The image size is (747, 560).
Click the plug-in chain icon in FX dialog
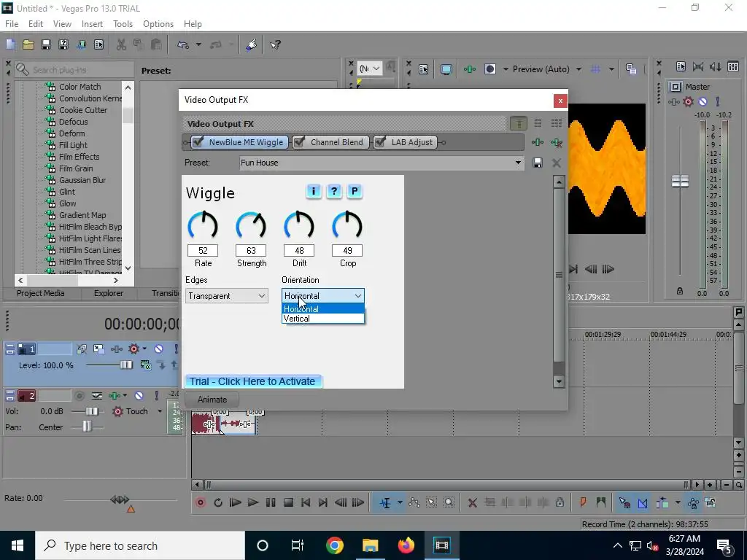point(538,142)
